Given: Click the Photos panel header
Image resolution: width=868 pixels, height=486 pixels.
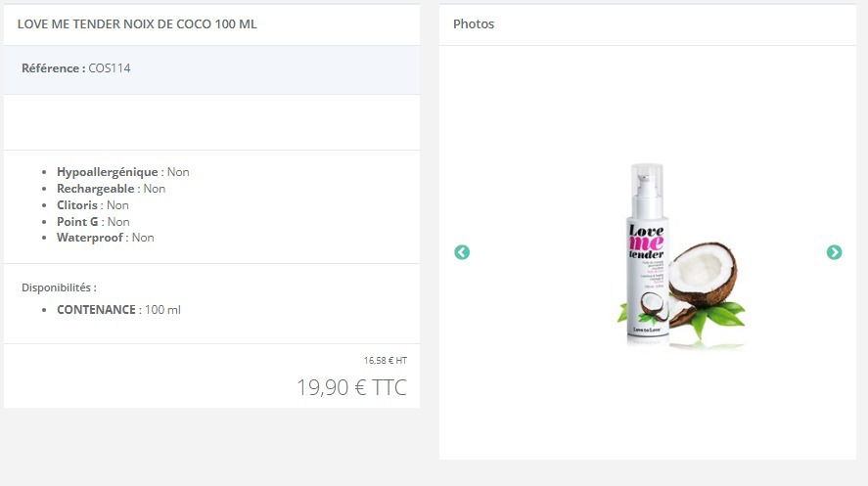Looking at the screenshot, I should tap(647, 24).
